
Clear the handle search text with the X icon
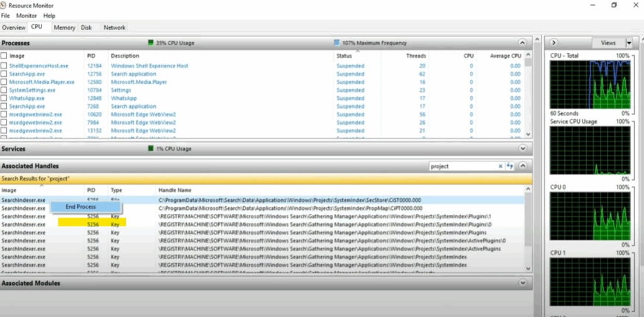501,166
